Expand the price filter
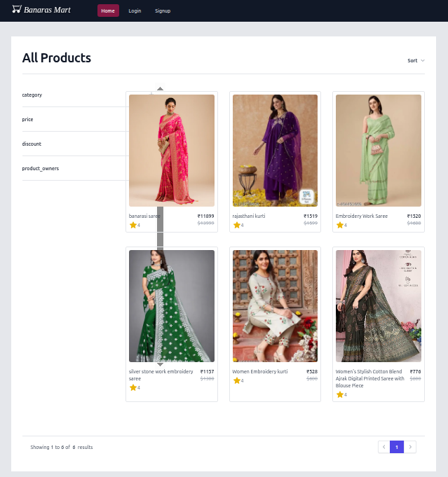The image size is (448, 477). point(28,119)
